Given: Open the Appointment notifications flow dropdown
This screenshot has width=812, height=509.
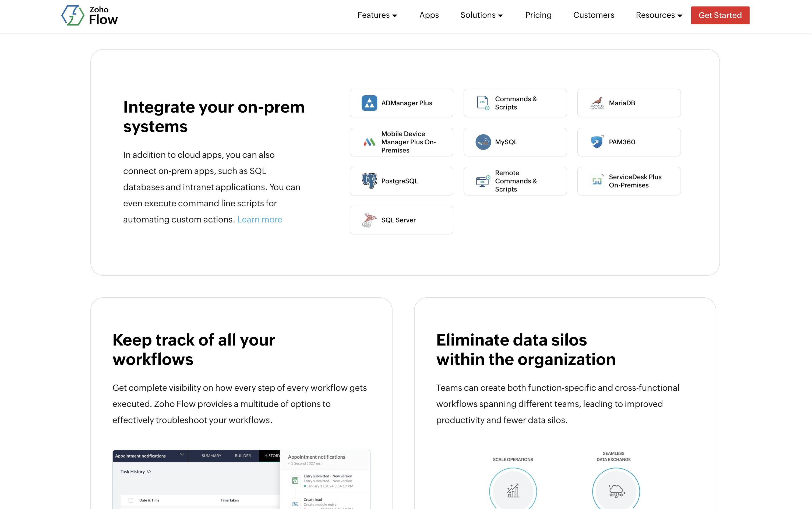Looking at the screenshot, I should [182, 455].
